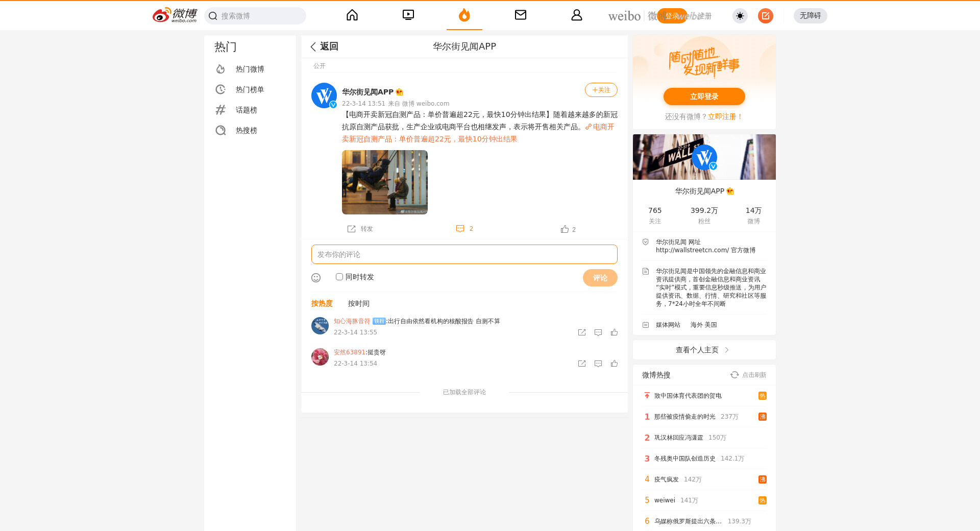
Task: Focus the 搜索微博 search field
Action: pyautogui.click(x=255, y=16)
